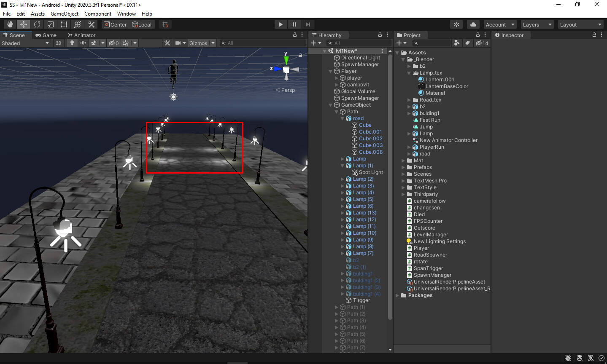The image size is (607, 364).
Task: Open the Component menu
Action: coord(97,14)
